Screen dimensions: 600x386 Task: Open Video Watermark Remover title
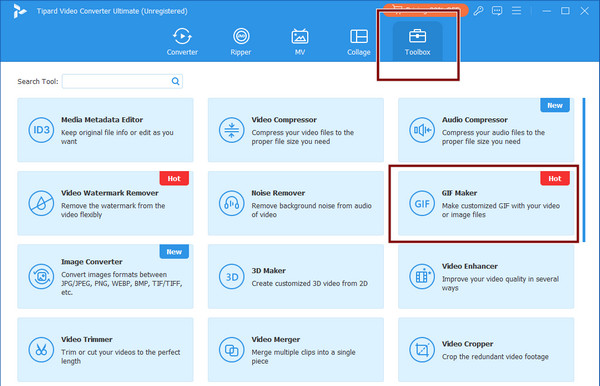[109, 193]
